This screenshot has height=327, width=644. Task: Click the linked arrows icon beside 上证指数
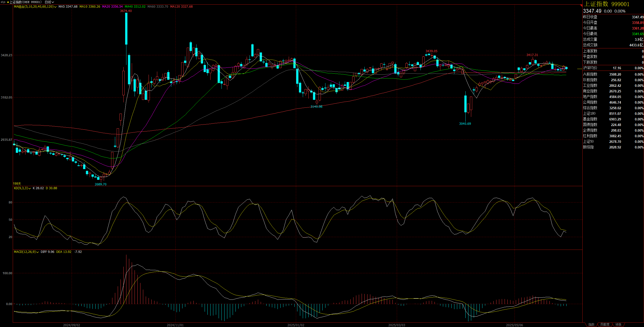[x=3, y=2]
